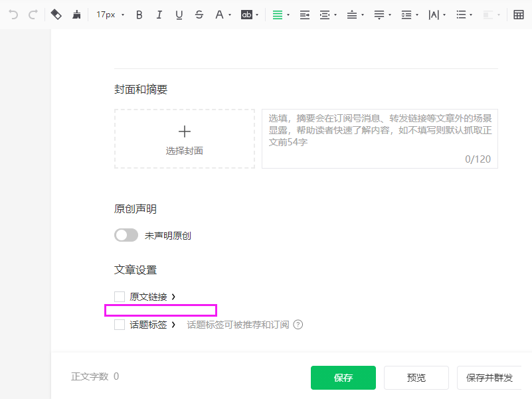Click 选择封面 to choose a cover
The image size is (532, 399).
185,139
